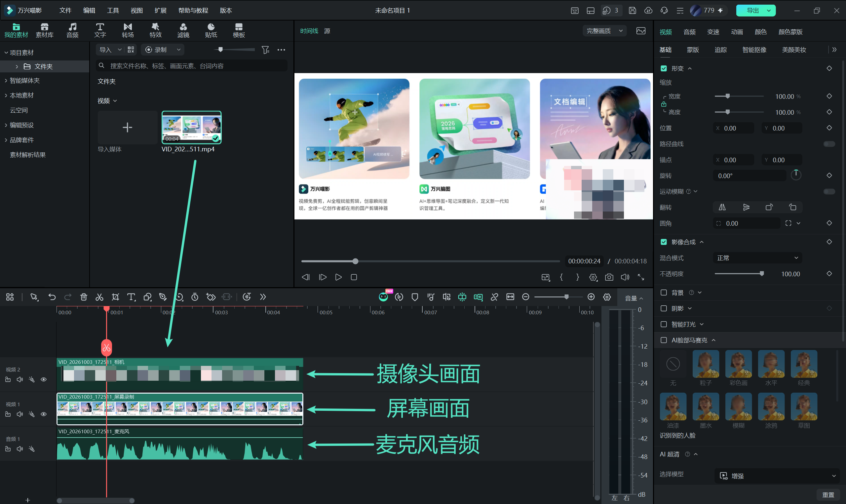Viewport: 846px width, 504px height.
Task: Expand the 本地素材 tree item
Action: click(x=6, y=96)
